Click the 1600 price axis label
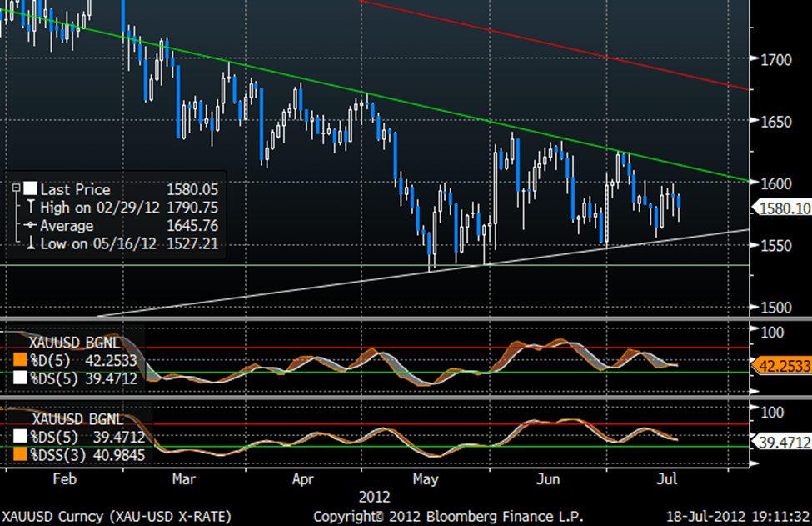Viewport: 812px width, 526px height. tap(775, 183)
